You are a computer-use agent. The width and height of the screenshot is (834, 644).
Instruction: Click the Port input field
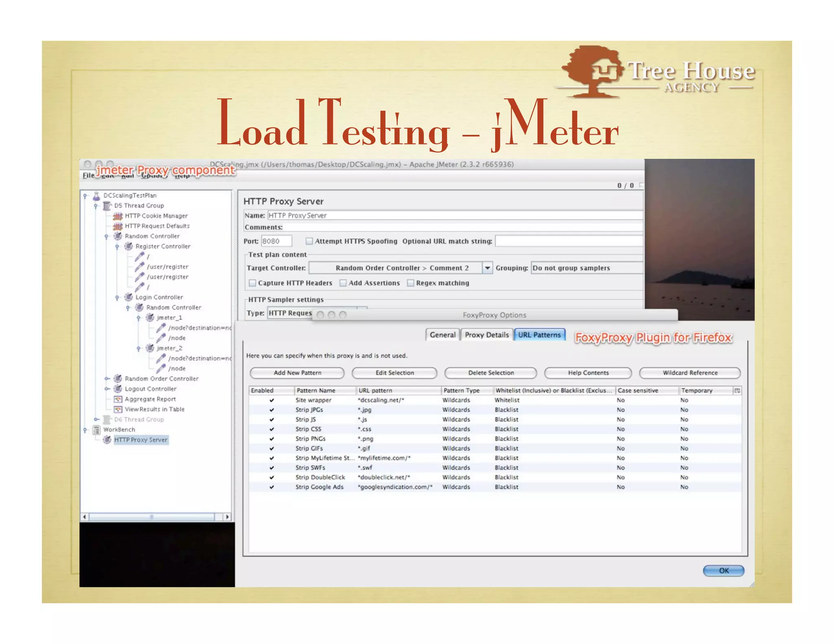(276, 241)
